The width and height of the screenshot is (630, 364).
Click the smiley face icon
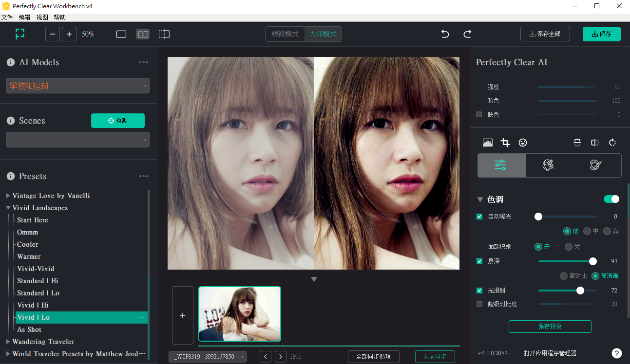[523, 143]
